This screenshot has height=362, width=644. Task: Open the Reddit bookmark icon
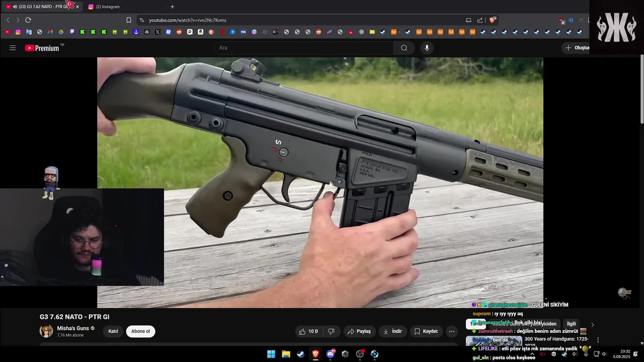tap(179, 32)
